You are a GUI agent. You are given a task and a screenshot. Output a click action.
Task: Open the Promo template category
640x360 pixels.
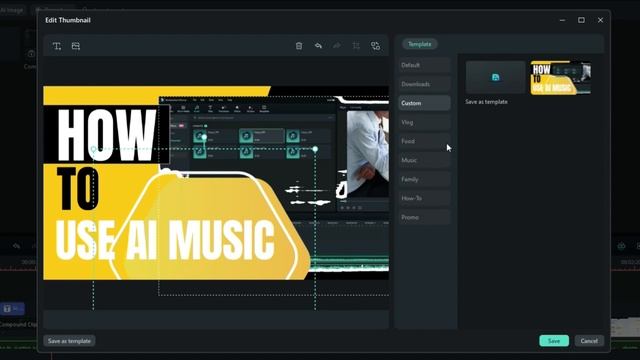pyautogui.click(x=424, y=217)
